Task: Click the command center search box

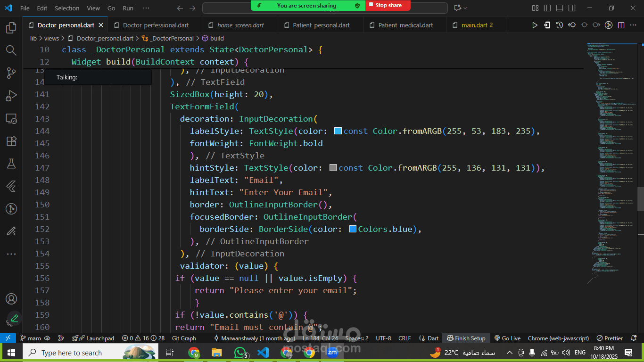Action: [x=325, y=8]
